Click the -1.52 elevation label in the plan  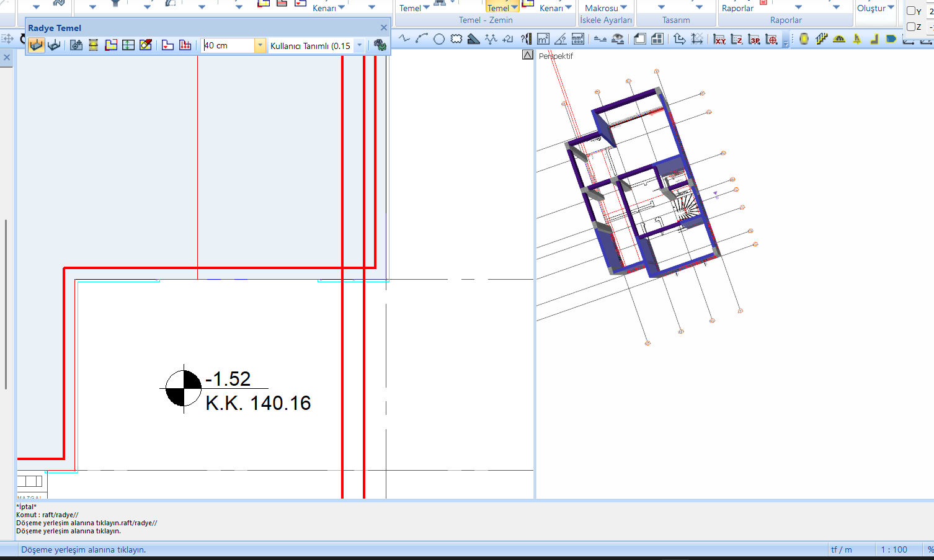pyautogui.click(x=228, y=378)
